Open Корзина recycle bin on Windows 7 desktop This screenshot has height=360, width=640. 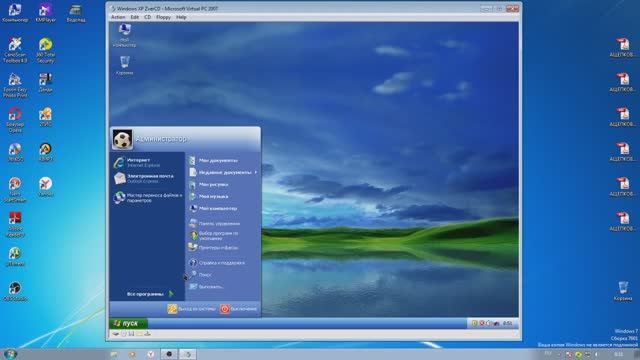pyautogui.click(x=623, y=291)
